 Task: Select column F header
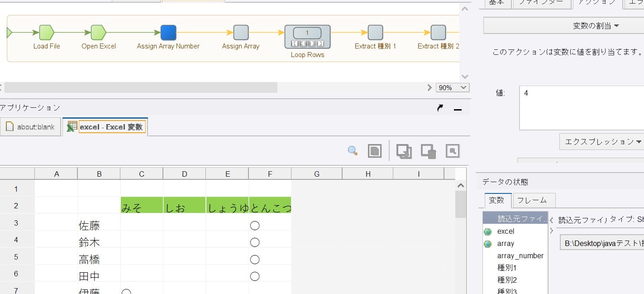[270, 174]
